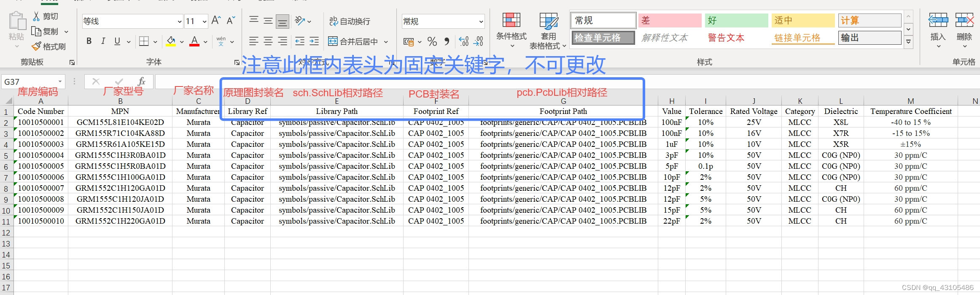This screenshot has height=295, width=980.
Task: Click the Paste (粘贴) clipboard icon
Action: click(x=17, y=22)
